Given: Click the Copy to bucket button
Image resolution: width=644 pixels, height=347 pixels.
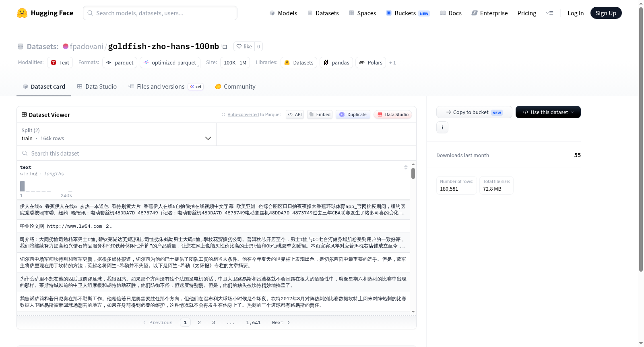Looking at the screenshot, I should [x=474, y=112].
